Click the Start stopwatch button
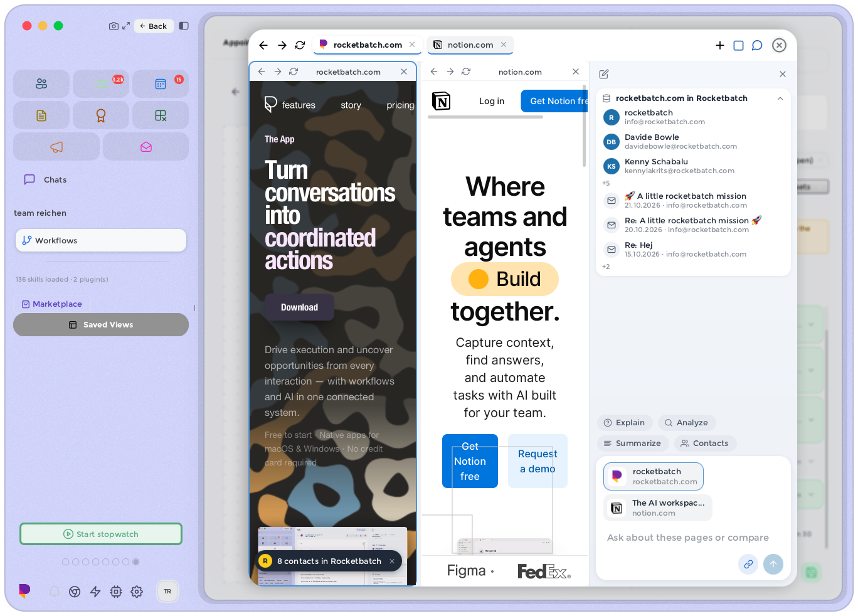The height and width of the screenshot is (616, 858). click(x=101, y=534)
